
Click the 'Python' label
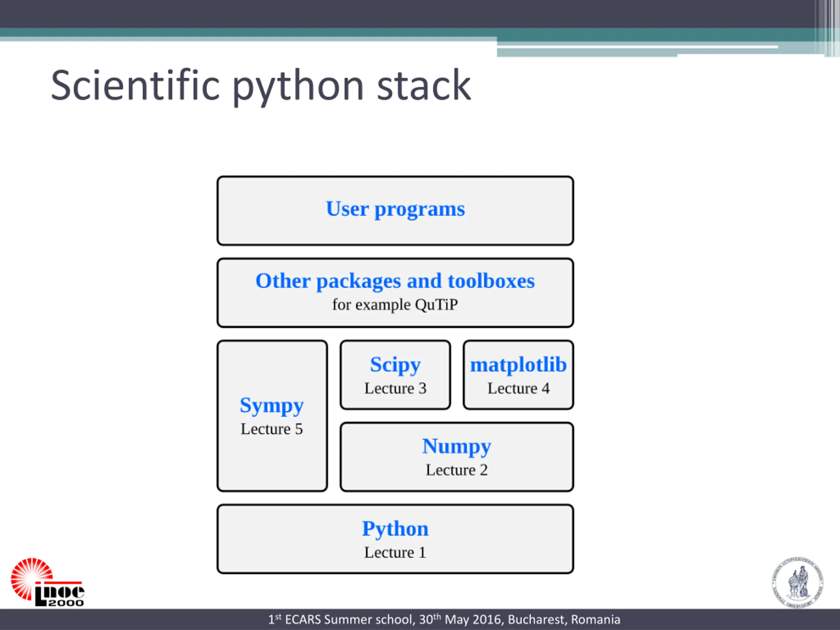(x=395, y=529)
